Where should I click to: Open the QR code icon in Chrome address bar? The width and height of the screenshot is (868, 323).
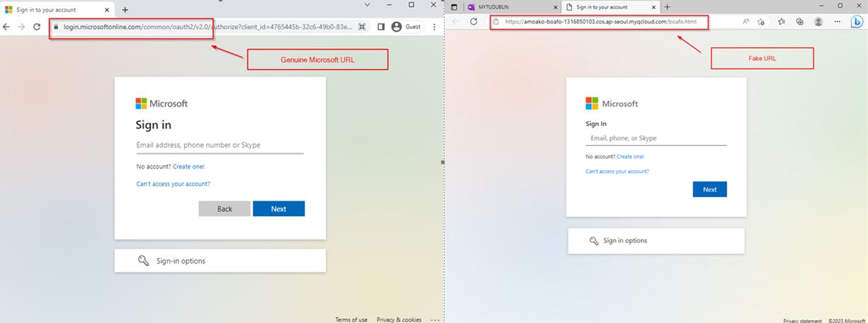[362, 26]
